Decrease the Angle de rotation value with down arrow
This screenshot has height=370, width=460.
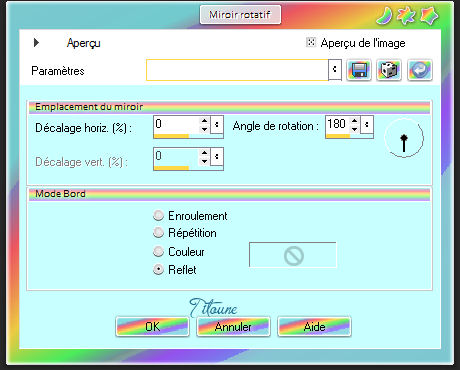354,129
